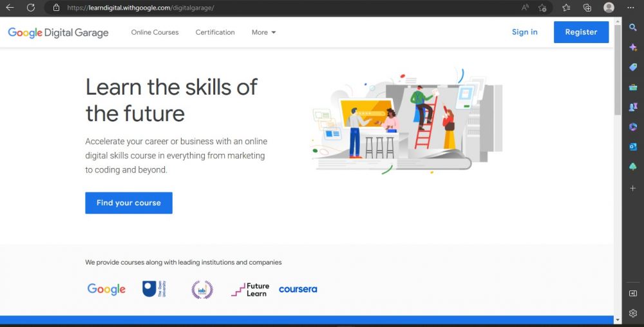The width and height of the screenshot is (644, 327).
Task: Click the text "We provide courses along with leading institutions and companies"
Action: click(183, 262)
